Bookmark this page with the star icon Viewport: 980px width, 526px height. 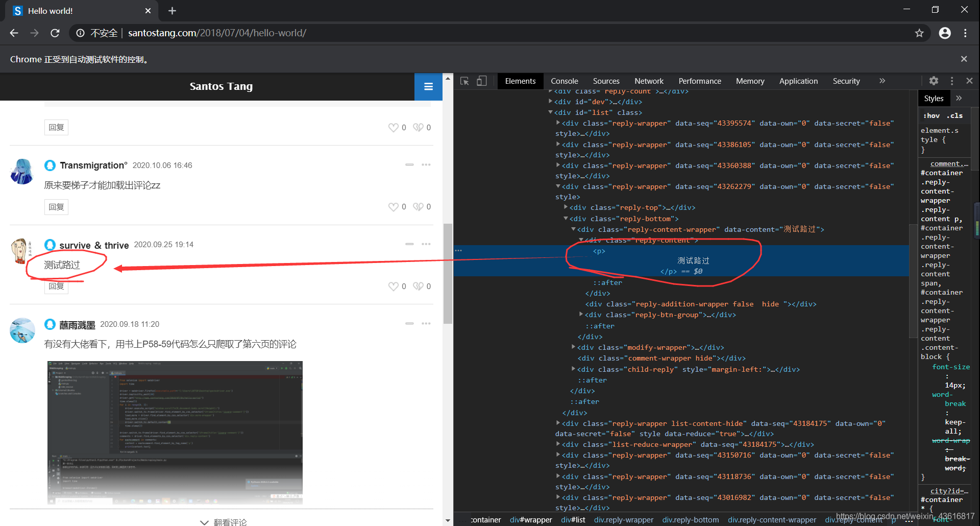pyautogui.click(x=919, y=33)
